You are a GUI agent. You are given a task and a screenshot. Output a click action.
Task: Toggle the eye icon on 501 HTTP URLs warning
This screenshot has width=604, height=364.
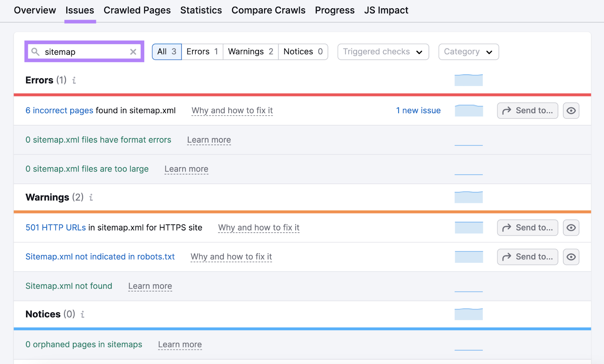(571, 227)
